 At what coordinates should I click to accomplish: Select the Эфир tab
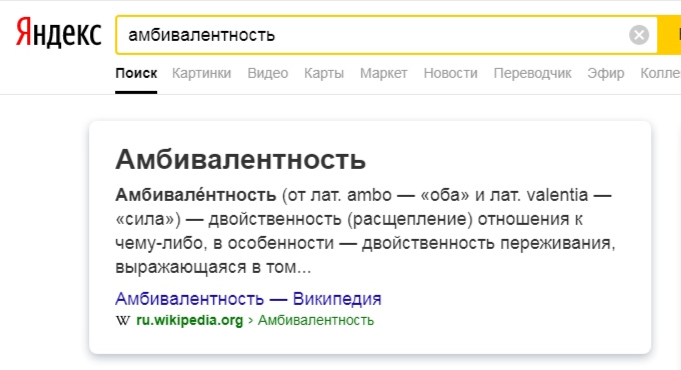[x=606, y=73]
